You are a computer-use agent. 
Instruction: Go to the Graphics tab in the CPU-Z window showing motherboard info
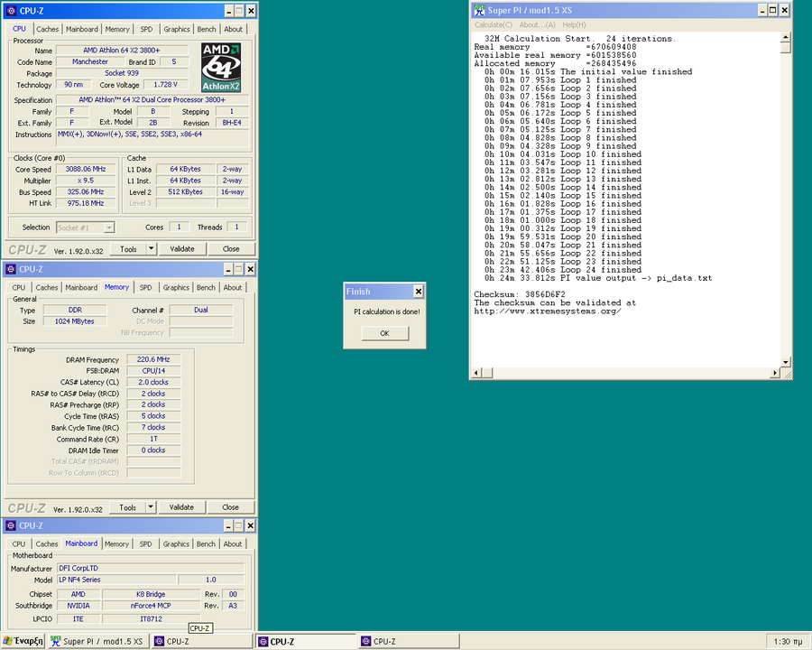(177, 544)
